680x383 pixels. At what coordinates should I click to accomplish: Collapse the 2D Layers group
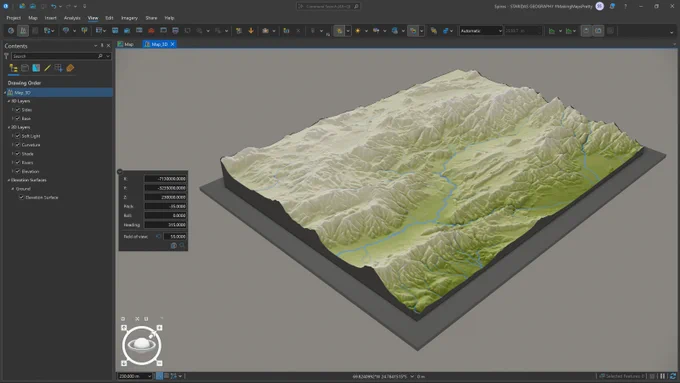click(x=9, y=127)
